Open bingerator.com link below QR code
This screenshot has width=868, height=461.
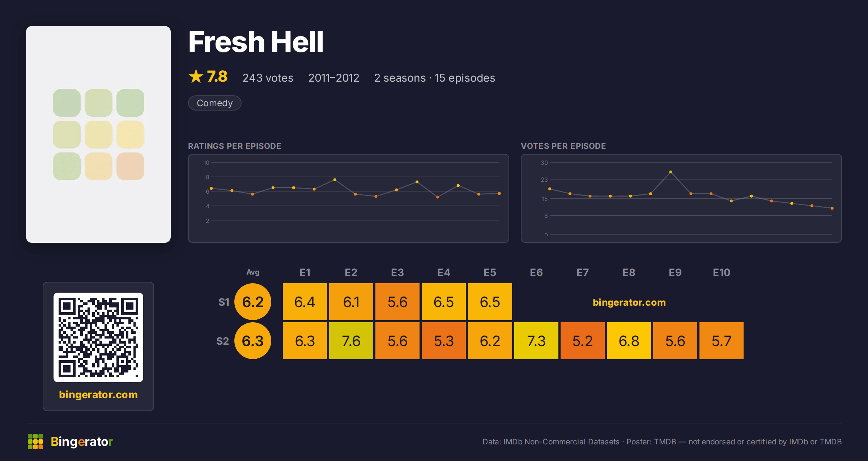(98, 395)
